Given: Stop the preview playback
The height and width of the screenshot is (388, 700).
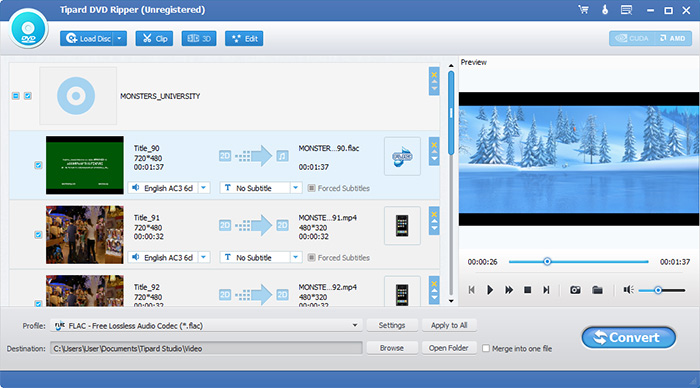Looking at the screenshot, I should click(x=527, y=290).
